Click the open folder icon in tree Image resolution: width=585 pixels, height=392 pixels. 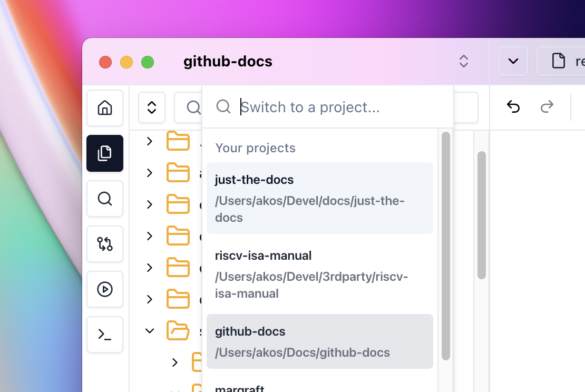[178, 330]
